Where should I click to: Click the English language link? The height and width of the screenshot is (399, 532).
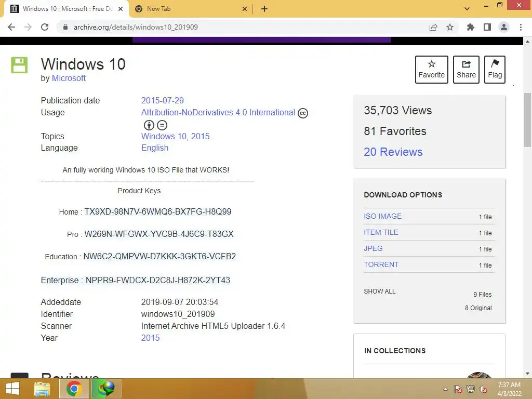coord(155,148)
